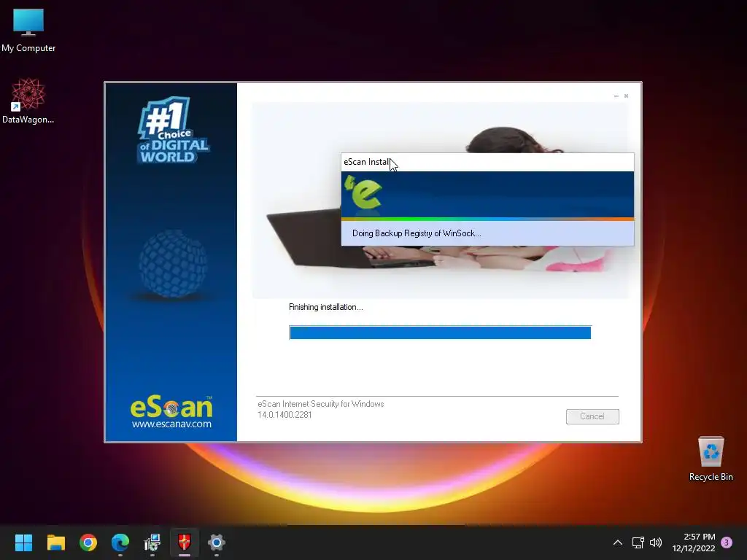747x560 pixels.
Task: Click the installation progress bar
Action: click(440, 332)
